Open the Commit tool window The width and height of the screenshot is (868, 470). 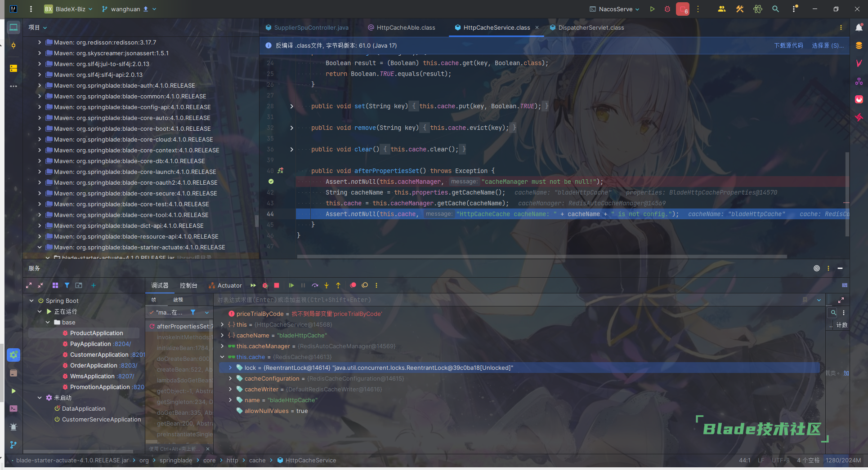coord(13,45)
